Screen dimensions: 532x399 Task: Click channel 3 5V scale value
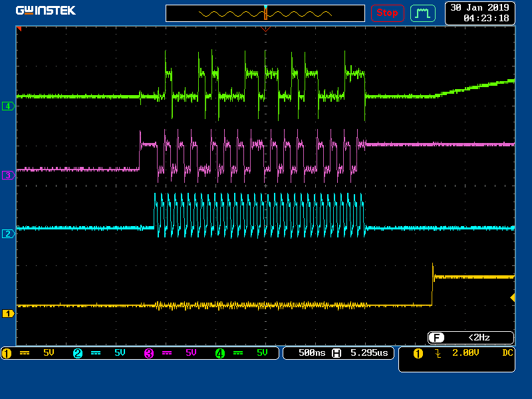pos(191,353)
